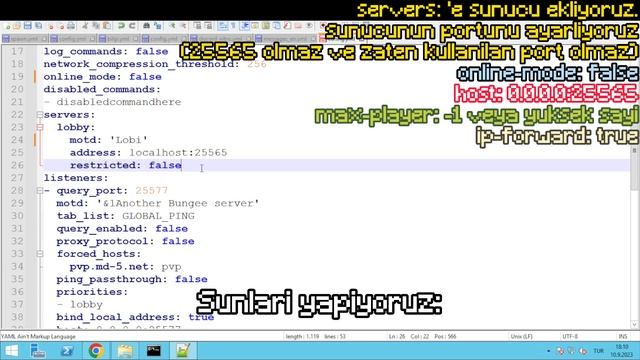Viewport: 640px width, 360px height.
Task: Click 'YAML Ain't Markup Language' status bar field
Action: 38,336
